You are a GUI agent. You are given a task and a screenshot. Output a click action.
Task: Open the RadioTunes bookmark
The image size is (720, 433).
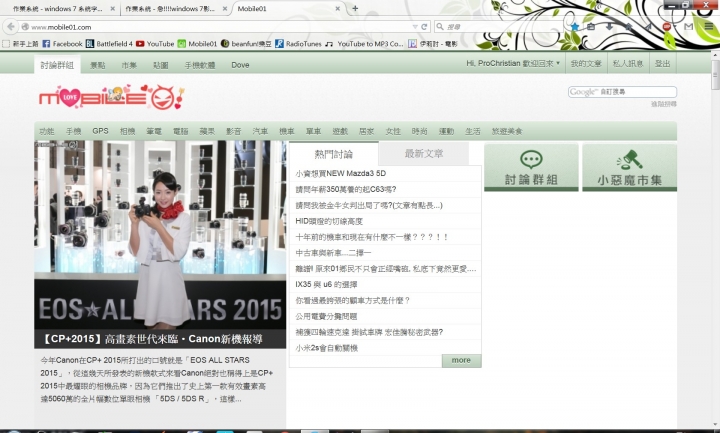click(298, 44)
